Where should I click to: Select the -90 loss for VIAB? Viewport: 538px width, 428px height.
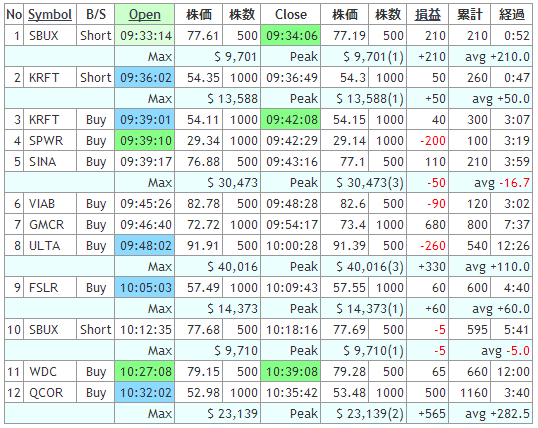[x=436, y=204]
